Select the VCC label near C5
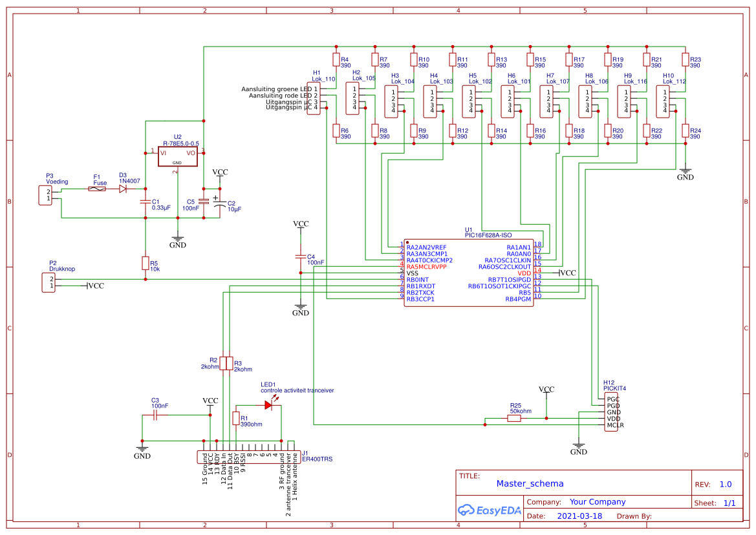756x535 pixels. [220, 173]
